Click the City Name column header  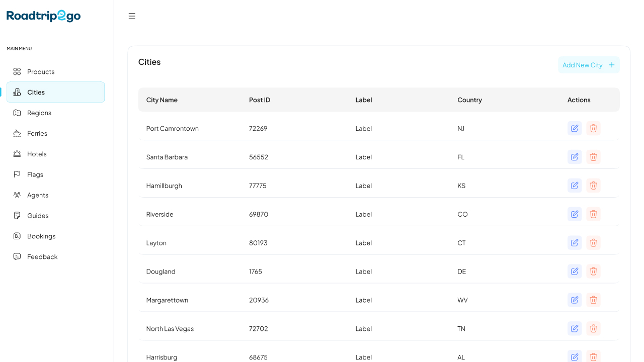tap(162, 100)
